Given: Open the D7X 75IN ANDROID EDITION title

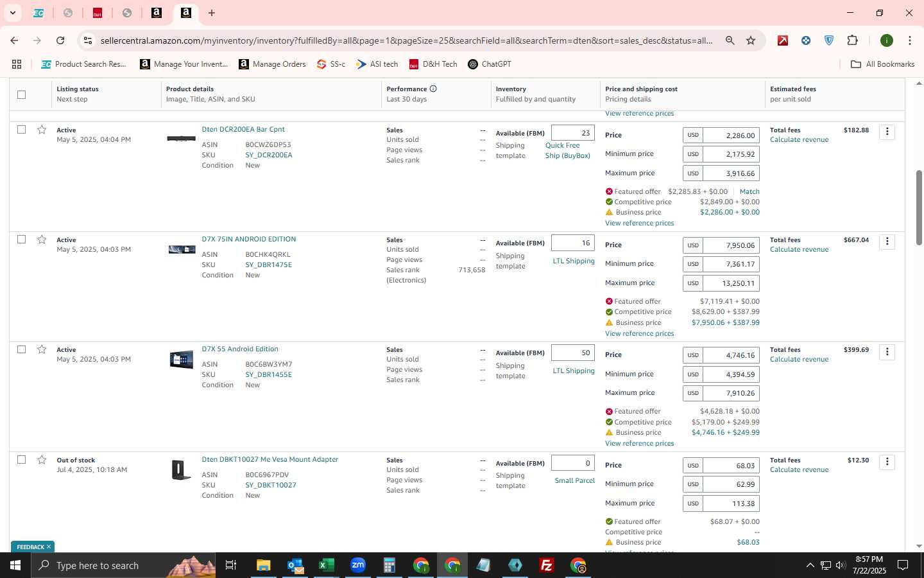Looking at the screenshot, I should 249,239.
